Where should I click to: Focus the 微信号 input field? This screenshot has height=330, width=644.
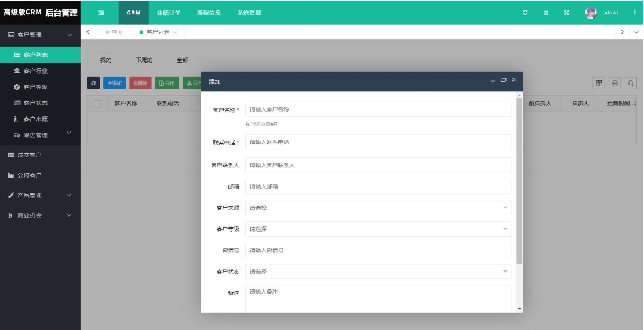tap(379, 250)
